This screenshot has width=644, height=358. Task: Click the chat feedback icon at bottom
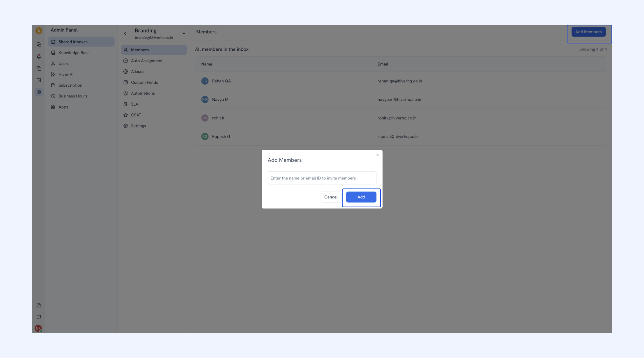pos(39,317)
